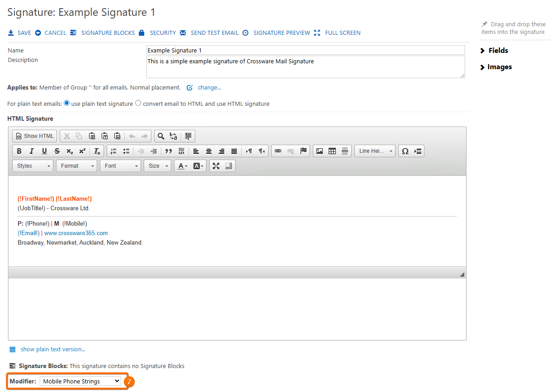Open the special character picker

pyautogui.click(x=405, y=151)
